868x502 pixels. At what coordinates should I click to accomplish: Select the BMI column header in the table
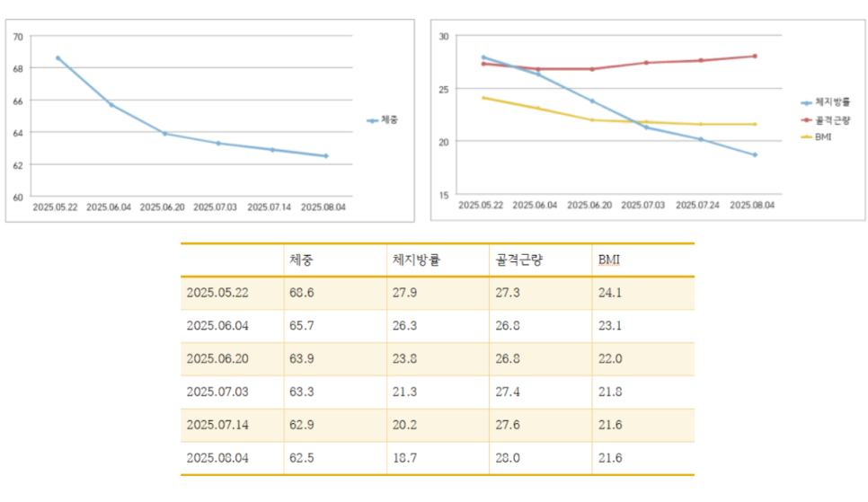pyautogui.click(x=610, y=260)
